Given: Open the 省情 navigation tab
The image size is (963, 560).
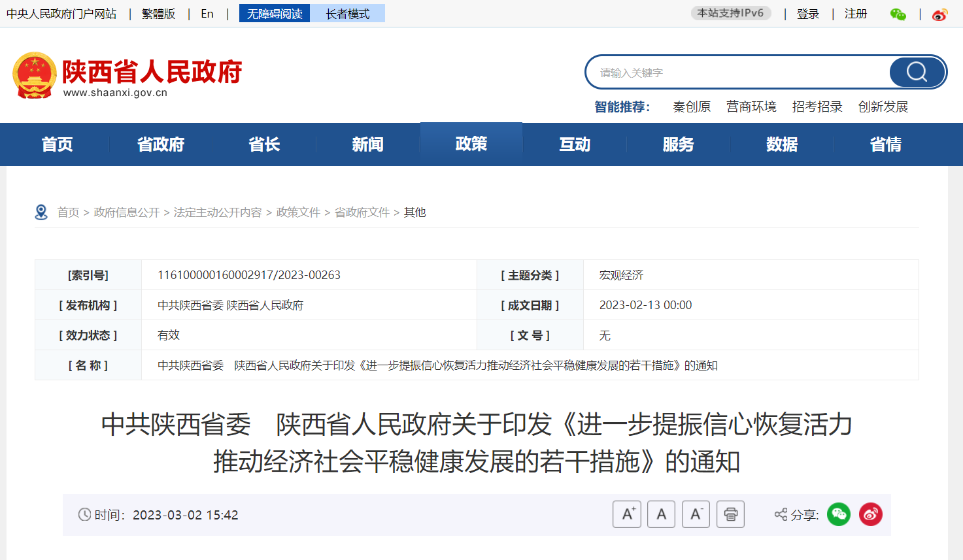Looking at the screenshot, I should [886, 144].
